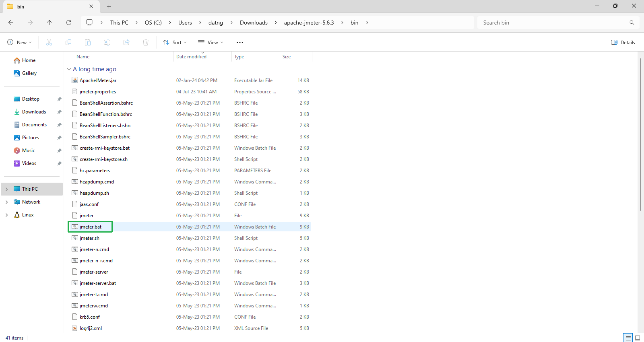Open Home in the navigation pane

pos(29,60)
